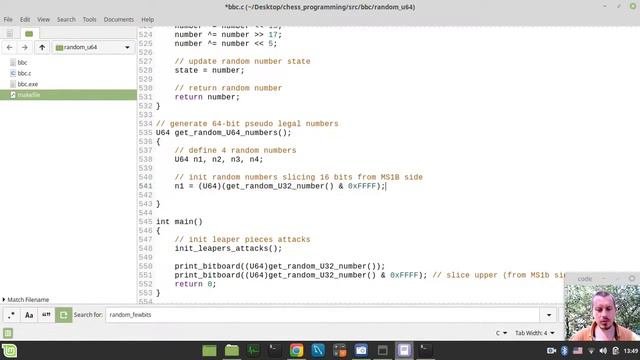Open the Files folder taskbar icon
This screenshot has width=640, height=360.
[x=232, y=351]
